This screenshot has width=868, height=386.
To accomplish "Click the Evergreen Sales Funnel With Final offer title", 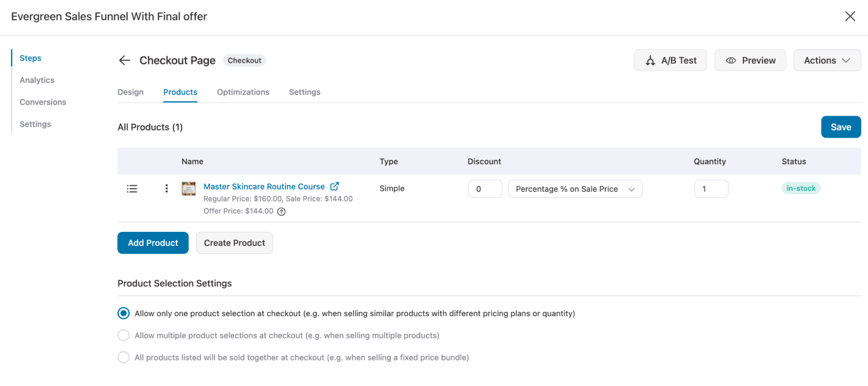I will coord(109,16).
